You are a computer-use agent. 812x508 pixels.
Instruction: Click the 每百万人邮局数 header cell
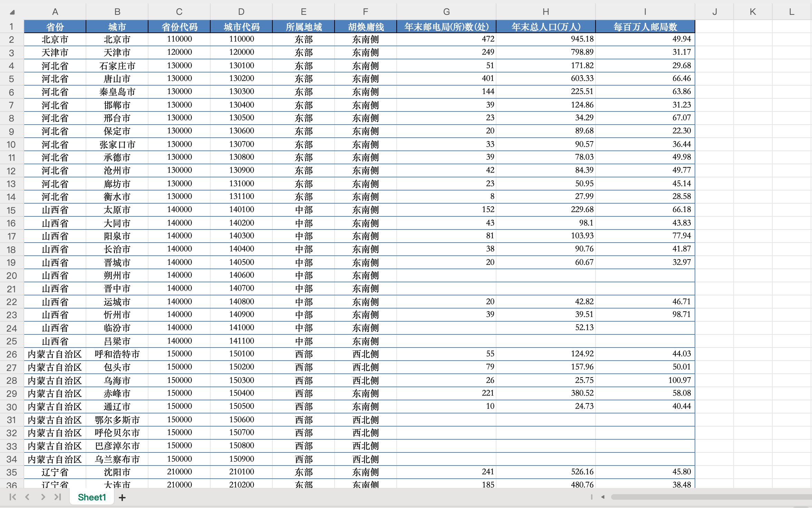645,27
